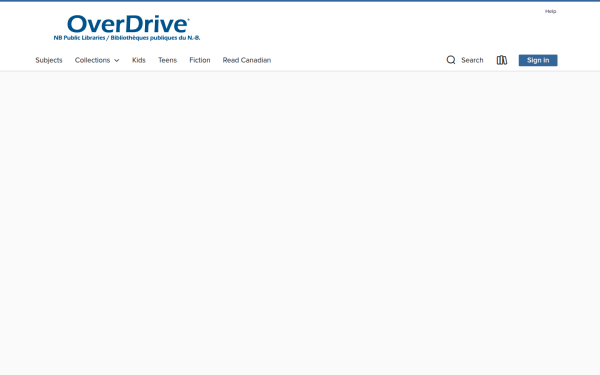This screenshot has width=600, height=375.
Task: Open the Search magnifier icon
Action: coord(451,60)
